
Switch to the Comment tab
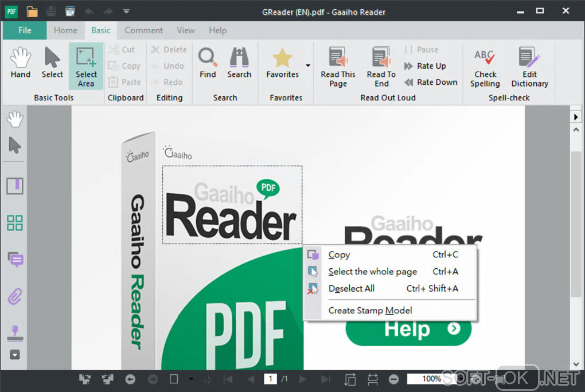click(x=143, y=30)
